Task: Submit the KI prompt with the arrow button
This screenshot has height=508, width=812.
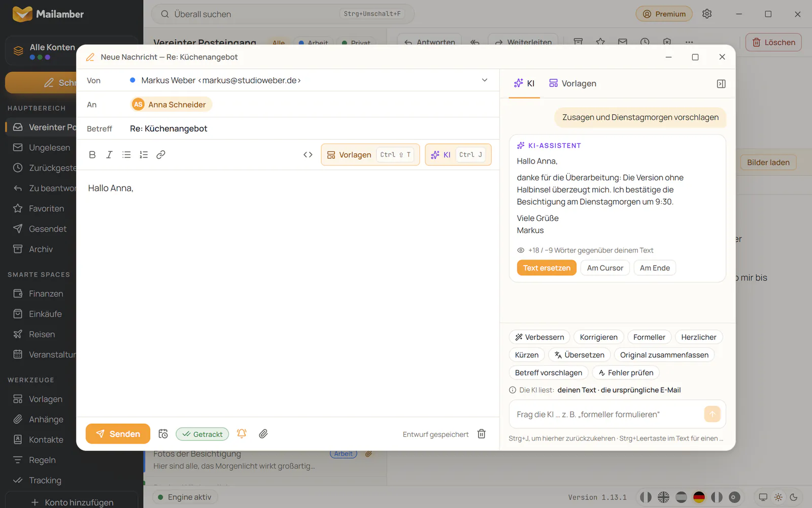Action: pyautogui.click(x=712, y=414)
